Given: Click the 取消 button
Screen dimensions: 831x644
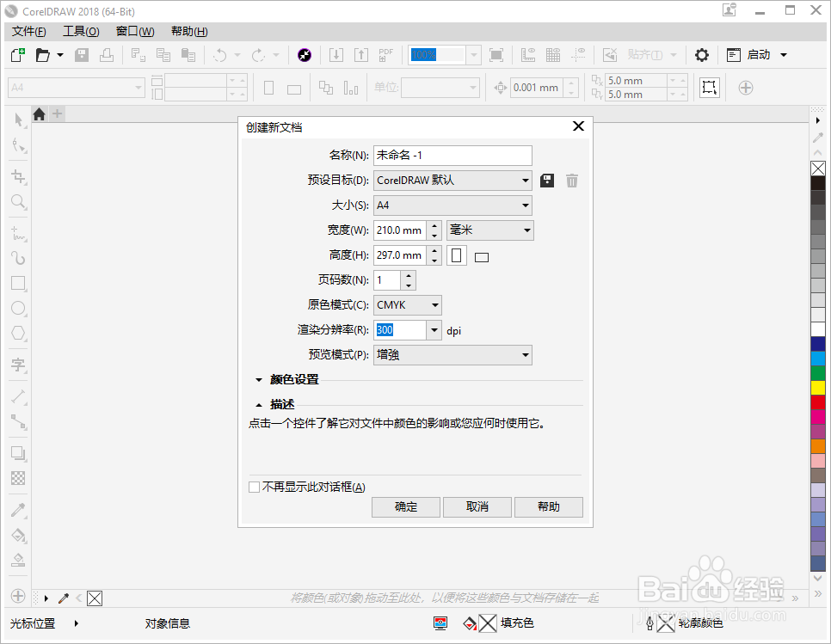Looking at the screenshot, I should point(477,506).
